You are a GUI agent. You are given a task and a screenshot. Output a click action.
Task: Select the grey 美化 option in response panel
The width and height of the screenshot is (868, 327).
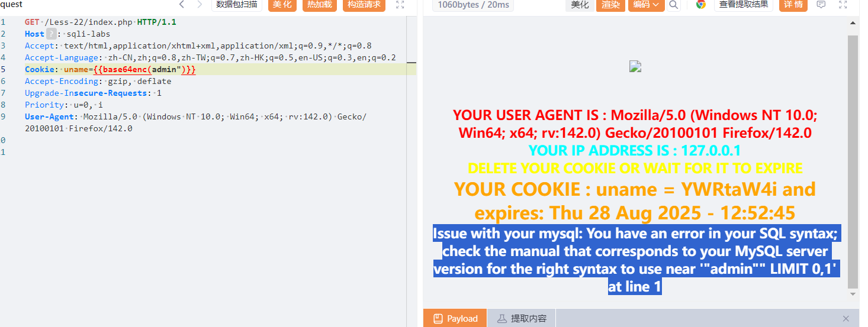click(x=580, y=5)
